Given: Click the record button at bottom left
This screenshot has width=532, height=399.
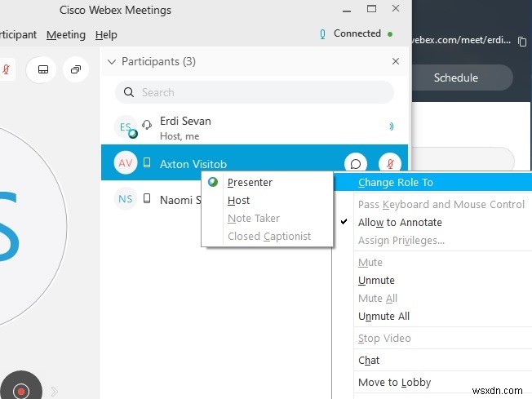Looking at the screenshot, I should 22,391.
